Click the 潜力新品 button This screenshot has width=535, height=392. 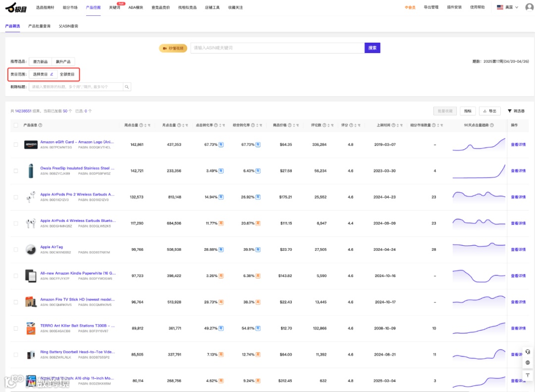[40, 62]
